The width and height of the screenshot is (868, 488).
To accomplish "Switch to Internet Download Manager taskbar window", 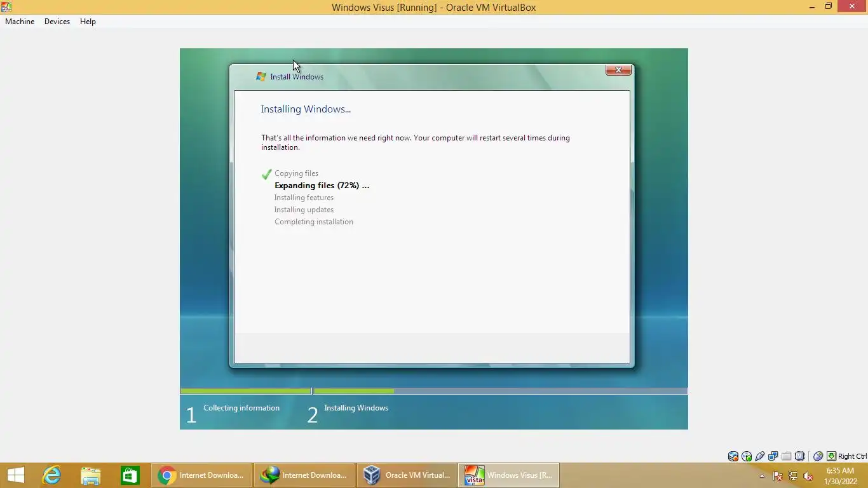I will (304, 475).
